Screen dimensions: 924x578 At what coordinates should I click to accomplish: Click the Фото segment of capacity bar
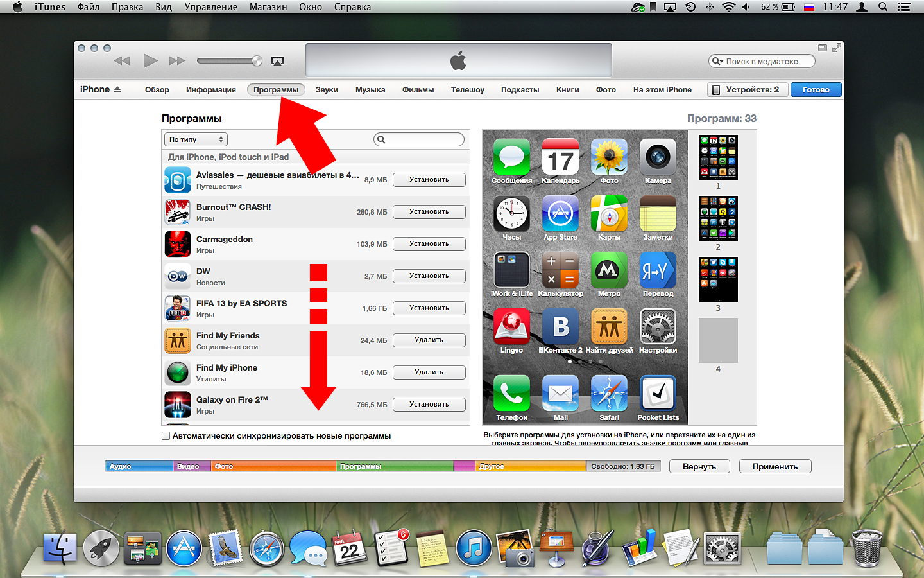(x=273, y=466)
